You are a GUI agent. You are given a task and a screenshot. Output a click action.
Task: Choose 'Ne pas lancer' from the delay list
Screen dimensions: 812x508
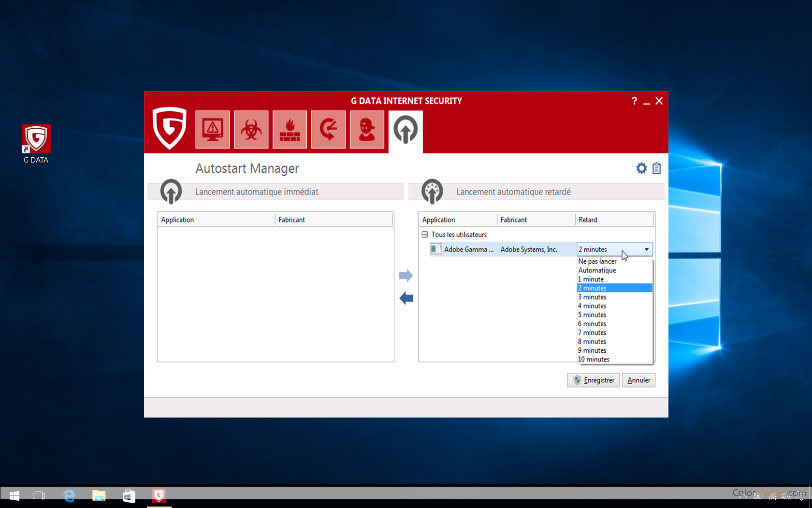coord(615,261)
